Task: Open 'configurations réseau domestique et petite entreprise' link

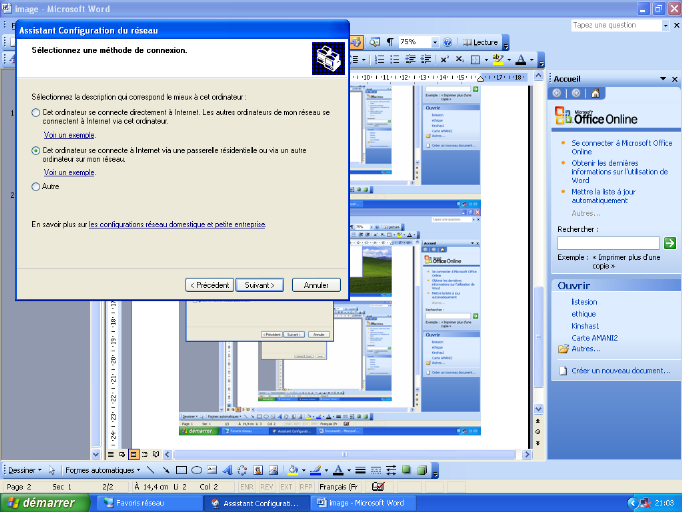Action: (x=177, y=224)
